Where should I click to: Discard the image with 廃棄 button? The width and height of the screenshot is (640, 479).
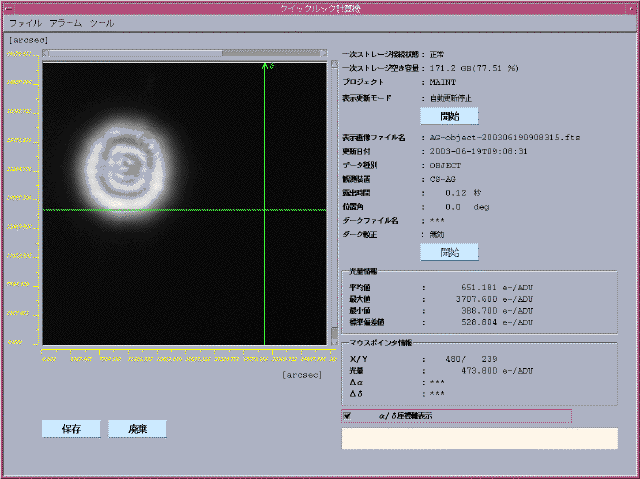(x=137, y=429)
